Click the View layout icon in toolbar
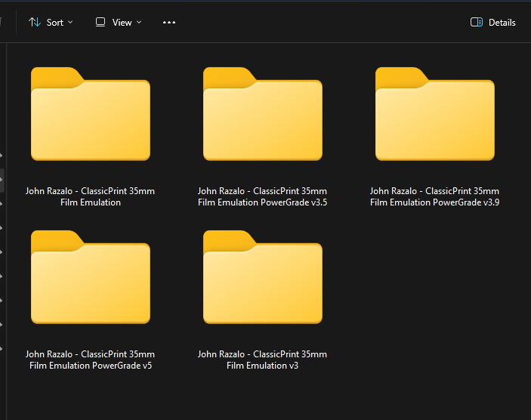 click(100, 22)
